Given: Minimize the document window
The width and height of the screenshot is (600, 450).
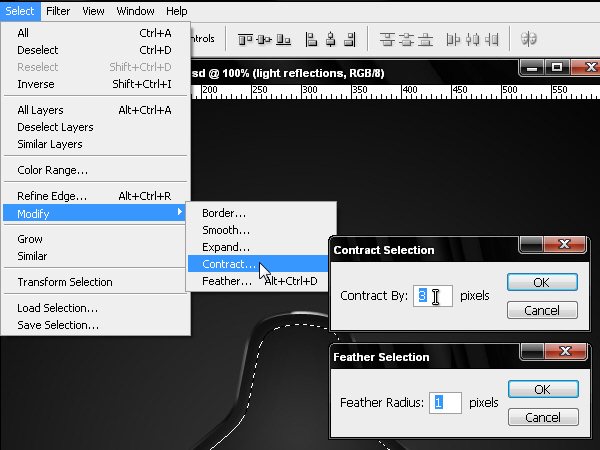Looking at the screenshot, I should [x=532, y=68].
